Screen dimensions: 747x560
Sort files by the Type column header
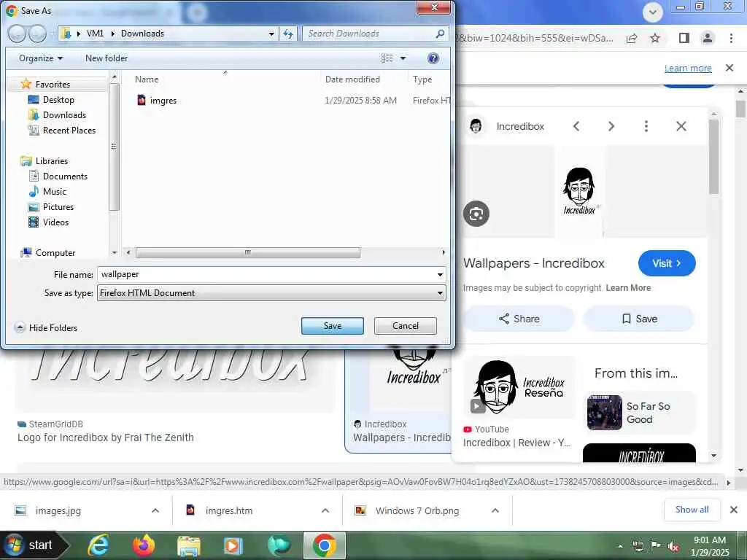(422, 79)
